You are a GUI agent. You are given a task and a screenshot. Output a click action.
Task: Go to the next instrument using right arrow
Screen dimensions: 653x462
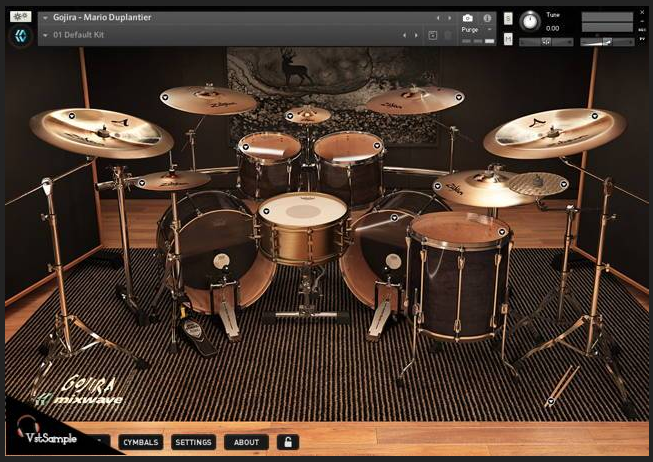click(x=450, y=18)
